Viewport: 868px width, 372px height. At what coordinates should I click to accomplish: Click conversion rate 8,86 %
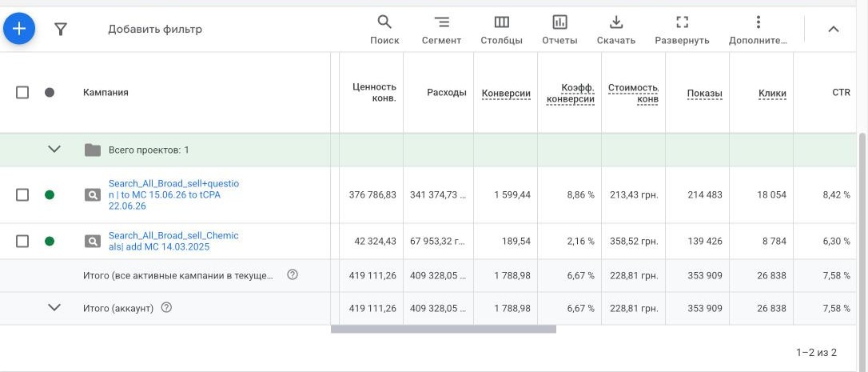point(581,195)
